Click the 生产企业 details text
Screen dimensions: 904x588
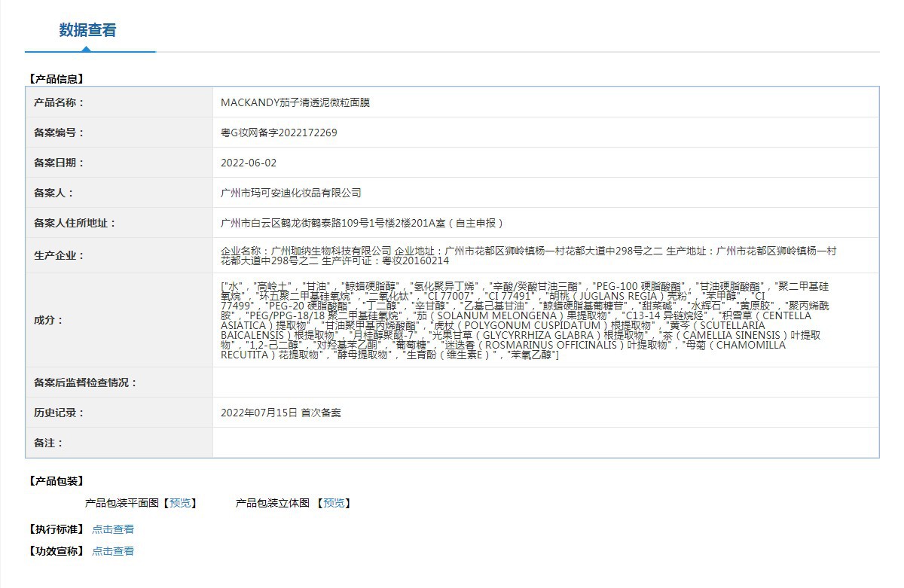click(528, 255)
